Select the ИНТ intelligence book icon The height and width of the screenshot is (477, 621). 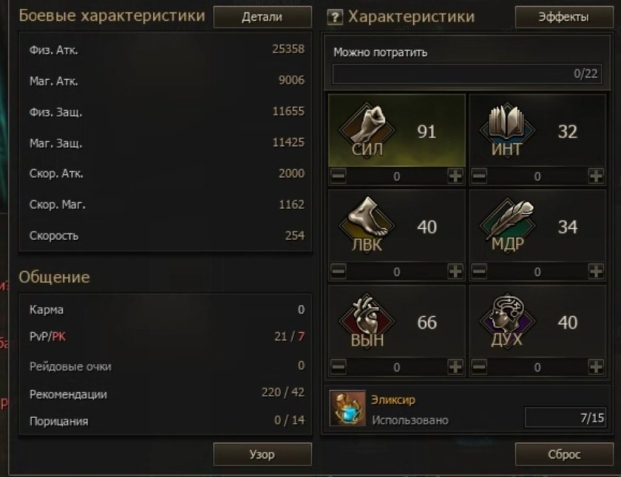pos(507,129)
